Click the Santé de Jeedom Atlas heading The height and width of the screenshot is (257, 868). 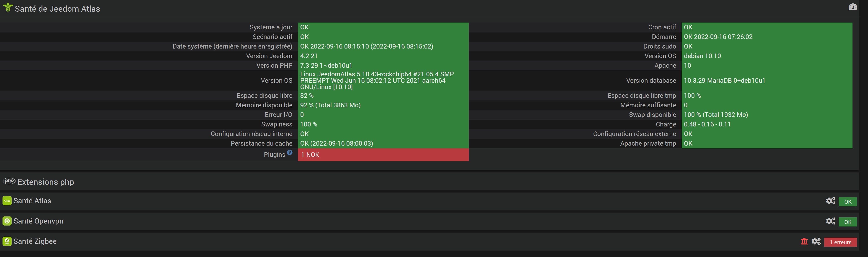pos(57,9)
